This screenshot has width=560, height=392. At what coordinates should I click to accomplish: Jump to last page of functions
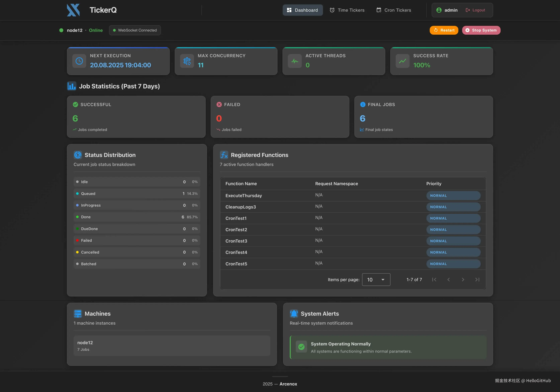pyautogui.click(x=477, y=280)
